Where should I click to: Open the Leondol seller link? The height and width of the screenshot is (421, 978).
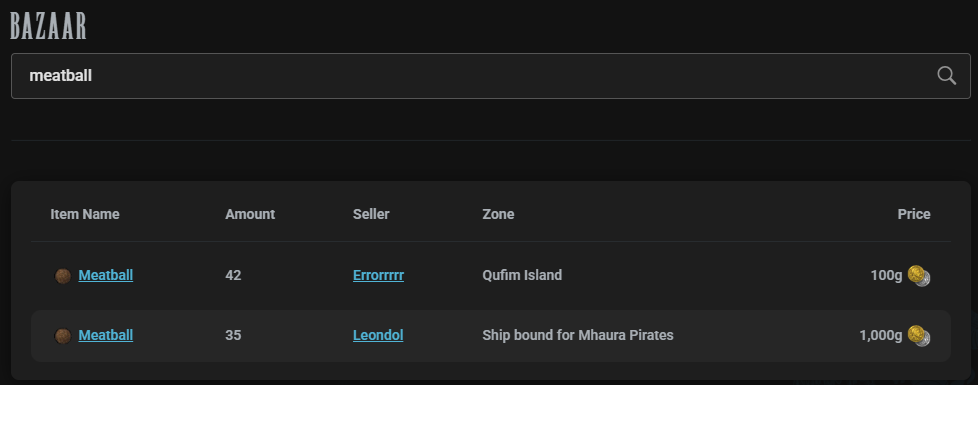click(x=378, y=335)
